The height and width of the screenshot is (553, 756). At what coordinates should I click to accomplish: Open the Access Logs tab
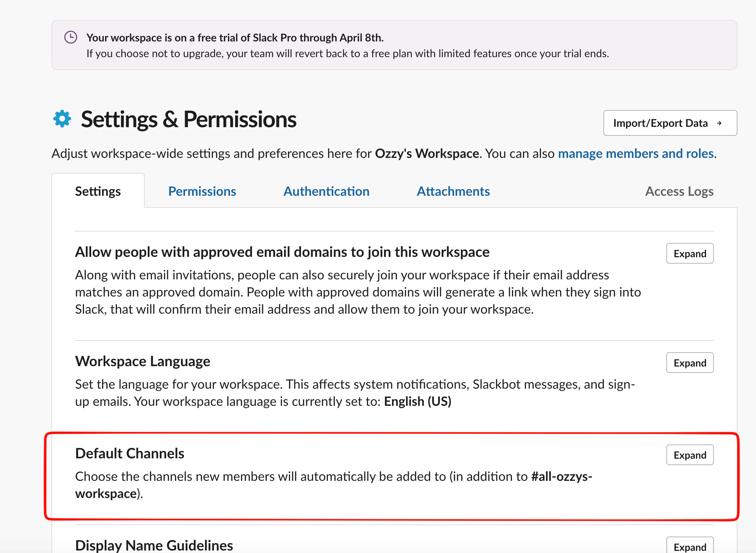click(x=679, y=191)
